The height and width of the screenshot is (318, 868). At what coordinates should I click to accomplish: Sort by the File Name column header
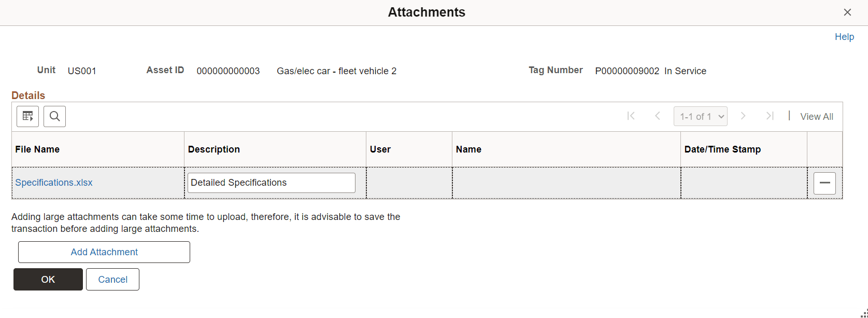(37, 149)
